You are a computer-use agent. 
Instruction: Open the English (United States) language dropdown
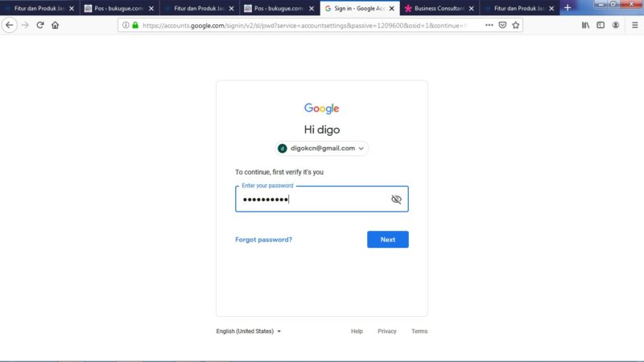[249, 331]
